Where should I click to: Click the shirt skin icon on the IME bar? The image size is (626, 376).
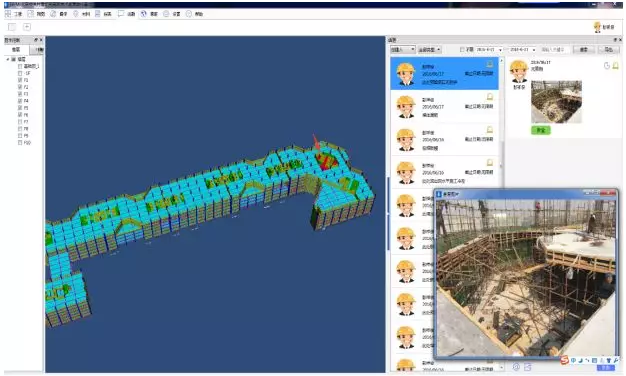pyautogui.click(x=609, y=360)
